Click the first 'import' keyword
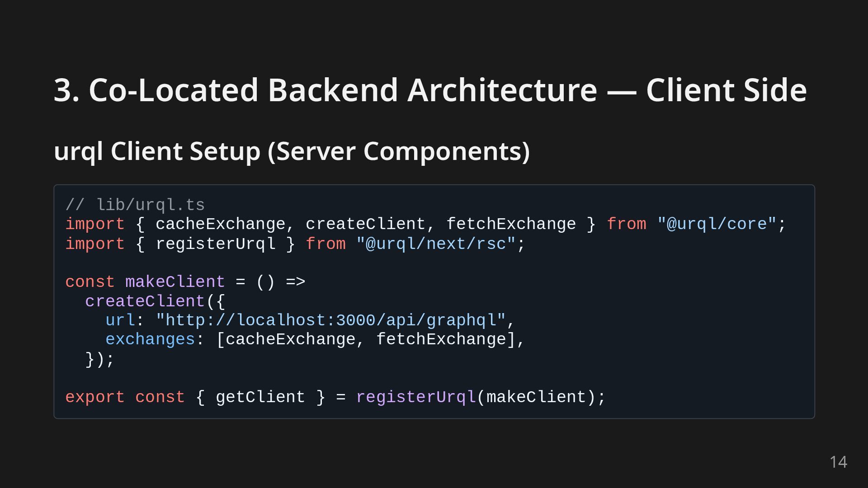The height and width of the screenshot is (488, 868). click(x=94, y=225)
